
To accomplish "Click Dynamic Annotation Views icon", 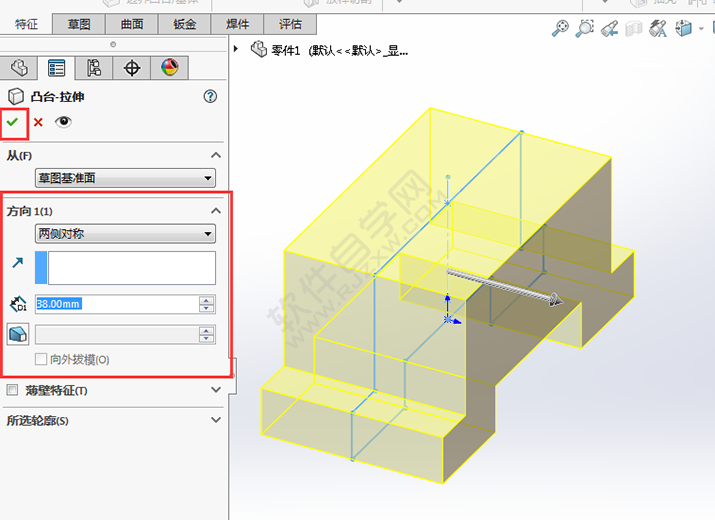I will (x=658, y=28).
